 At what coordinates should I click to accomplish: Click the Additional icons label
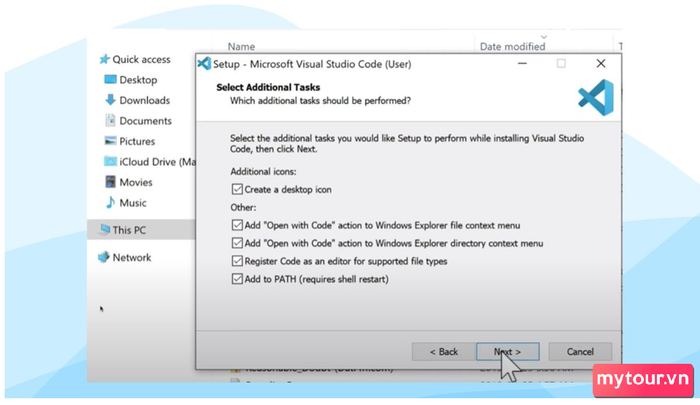(263, 171)
